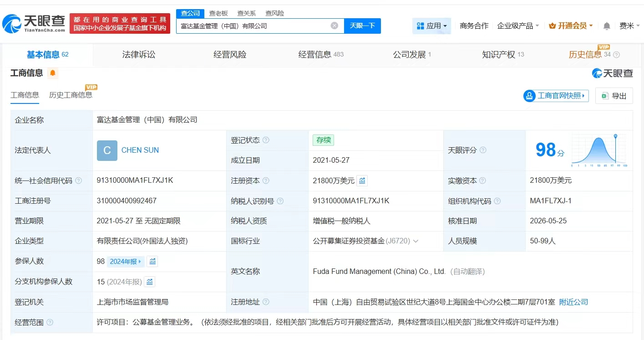Expand the 企业级产品 dropdown
The height and width of the screenshot is (340, 644).
click(518, 26)
